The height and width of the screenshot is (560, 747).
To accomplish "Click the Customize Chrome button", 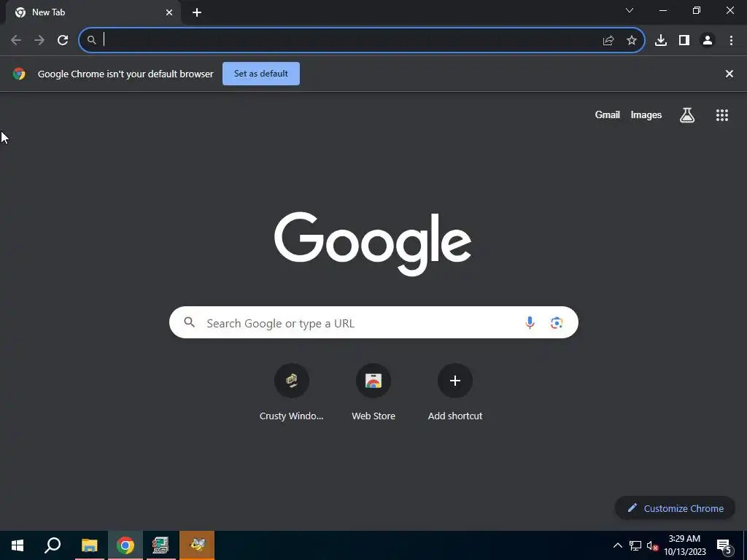I will point(675,508).
